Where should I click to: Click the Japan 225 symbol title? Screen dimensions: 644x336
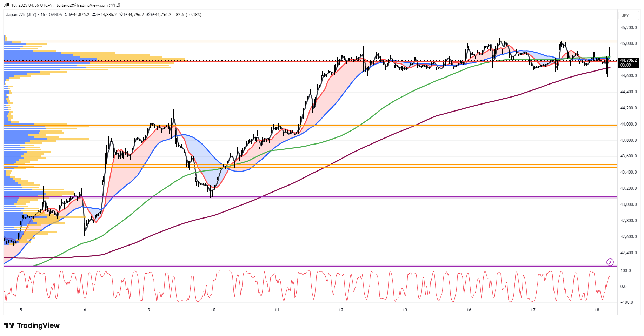click(x=21, y=15)
